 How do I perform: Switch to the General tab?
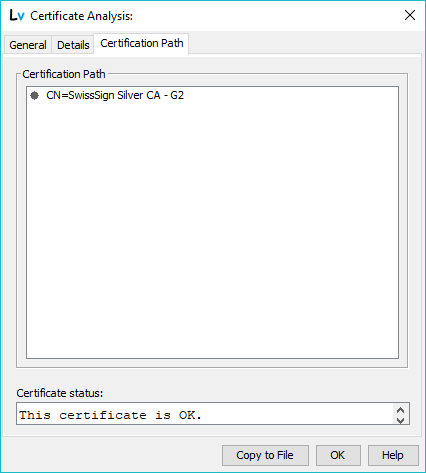click(x=28, y=45)
